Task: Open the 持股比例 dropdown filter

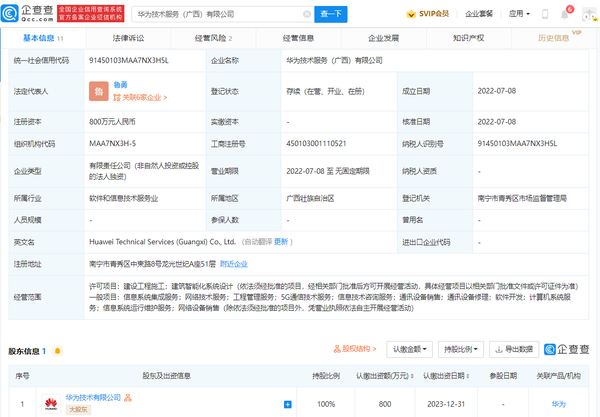Action: [461, 349]
